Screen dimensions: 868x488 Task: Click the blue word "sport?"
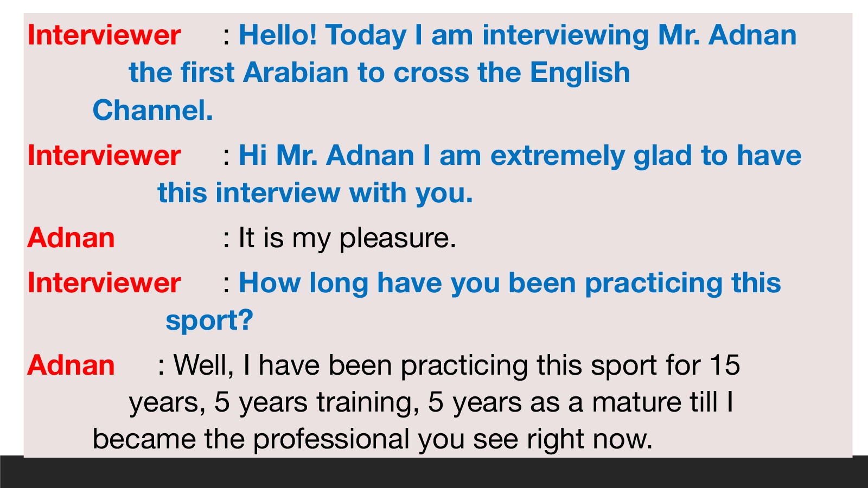click(x=209, y=321)
